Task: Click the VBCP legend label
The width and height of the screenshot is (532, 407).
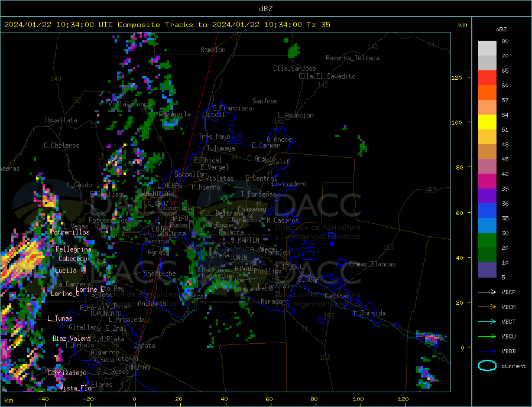Action: coord(508,292)
